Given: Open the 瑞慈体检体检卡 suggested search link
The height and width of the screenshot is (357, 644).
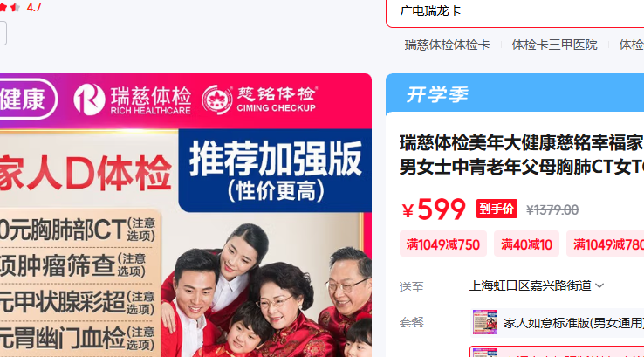Looking at the screenshot, I should click(447, 45).
